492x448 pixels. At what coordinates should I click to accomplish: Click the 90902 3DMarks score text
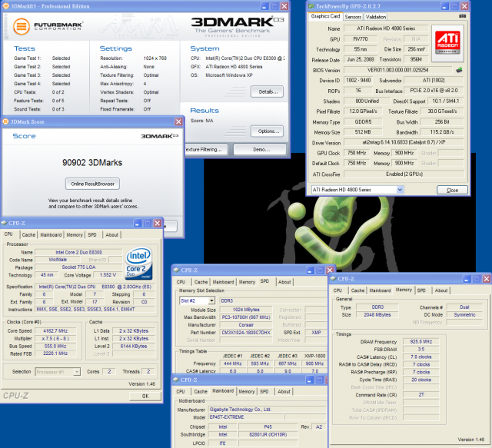[x=92, y=162]
